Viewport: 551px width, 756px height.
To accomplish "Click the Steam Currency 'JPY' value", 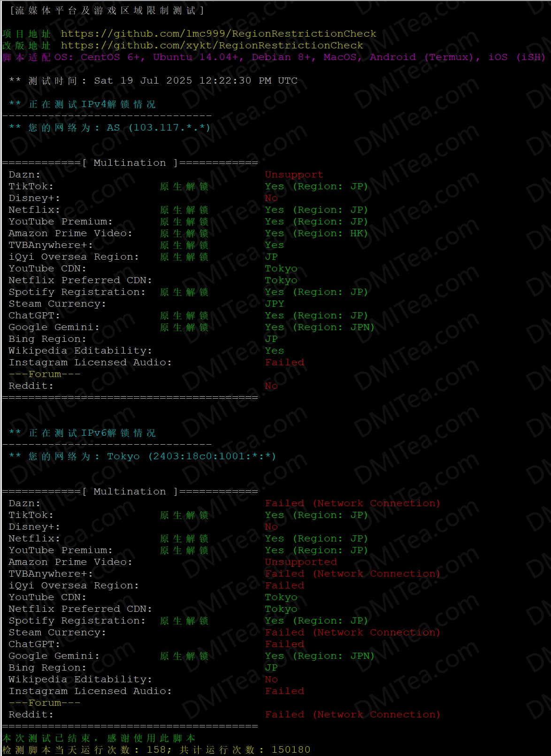I will click(x=275, y=304).
